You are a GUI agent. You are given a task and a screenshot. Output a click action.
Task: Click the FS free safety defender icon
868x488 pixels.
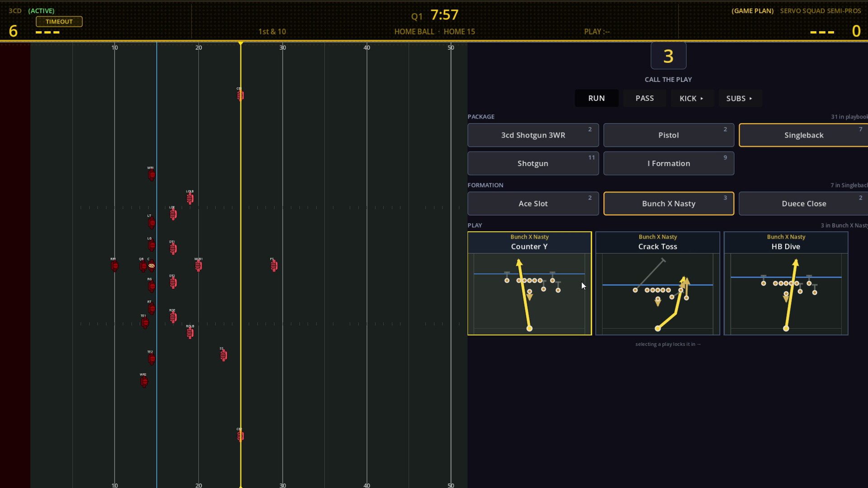tap(274, 266)
